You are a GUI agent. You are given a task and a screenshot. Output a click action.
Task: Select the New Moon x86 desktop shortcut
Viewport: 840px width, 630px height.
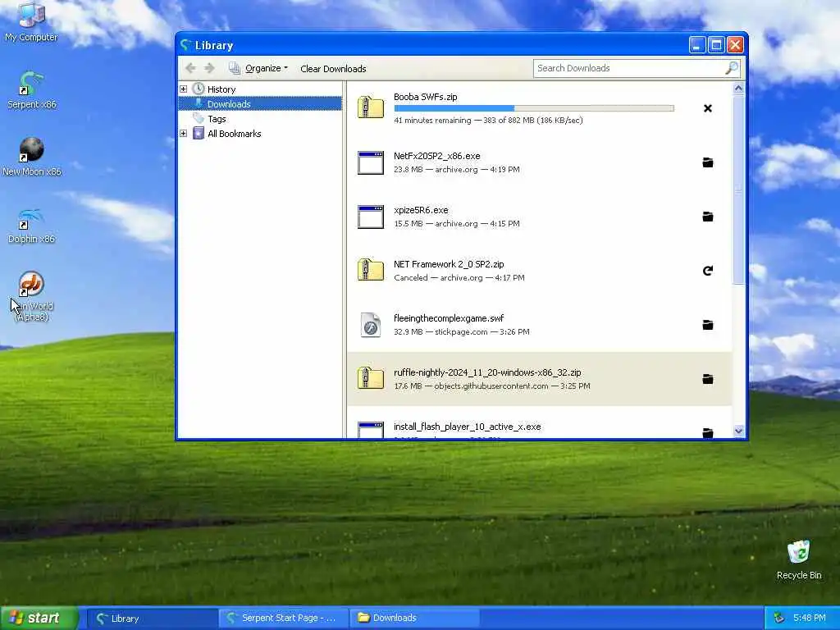32,157
